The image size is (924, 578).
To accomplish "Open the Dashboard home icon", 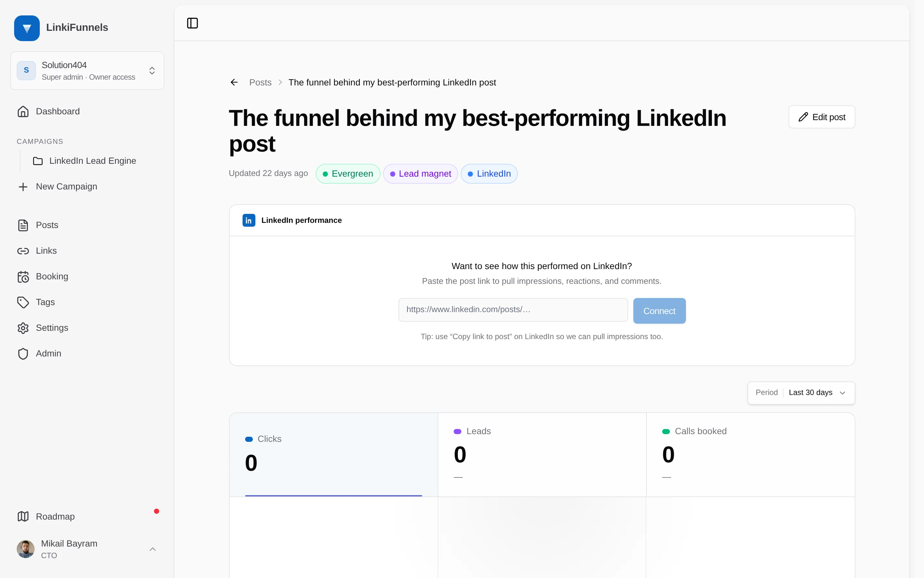I will coord(23,111).
